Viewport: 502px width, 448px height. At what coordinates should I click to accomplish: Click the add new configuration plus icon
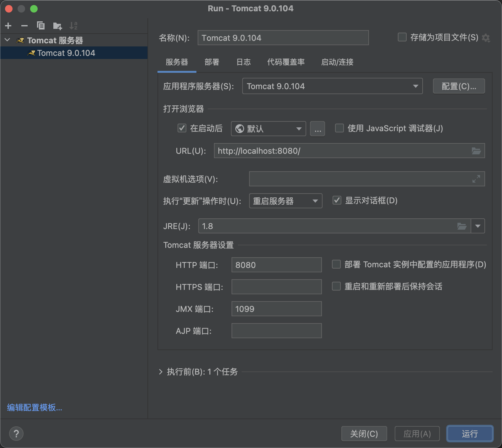[x=8, y=26]
